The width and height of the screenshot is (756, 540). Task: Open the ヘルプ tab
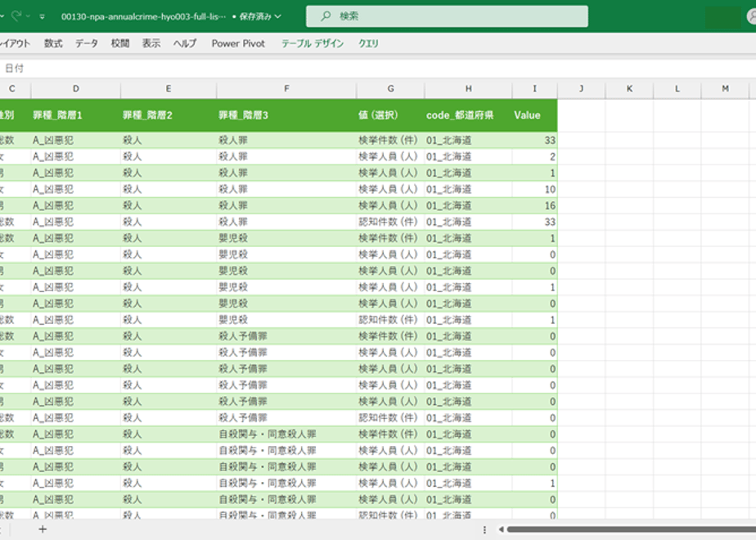click(185, 43)
